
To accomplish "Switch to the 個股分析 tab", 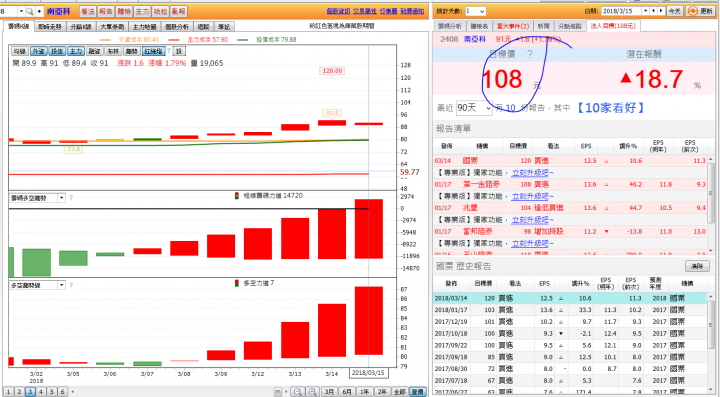I will [177, 27].
